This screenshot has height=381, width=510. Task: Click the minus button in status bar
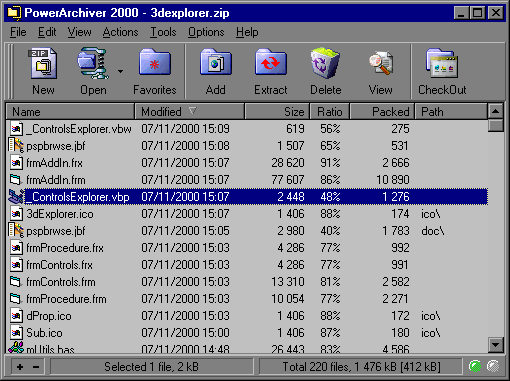point(36,367)
